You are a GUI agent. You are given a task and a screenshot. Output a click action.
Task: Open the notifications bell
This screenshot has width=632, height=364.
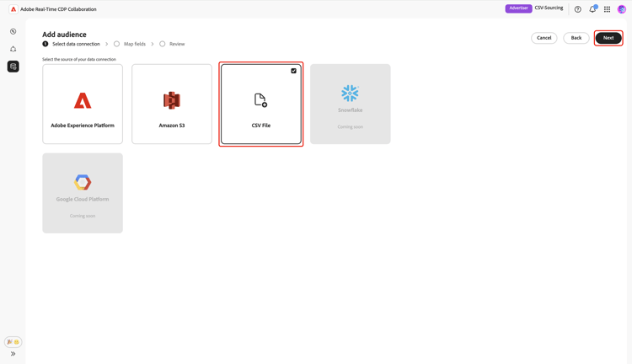point(592,9)
